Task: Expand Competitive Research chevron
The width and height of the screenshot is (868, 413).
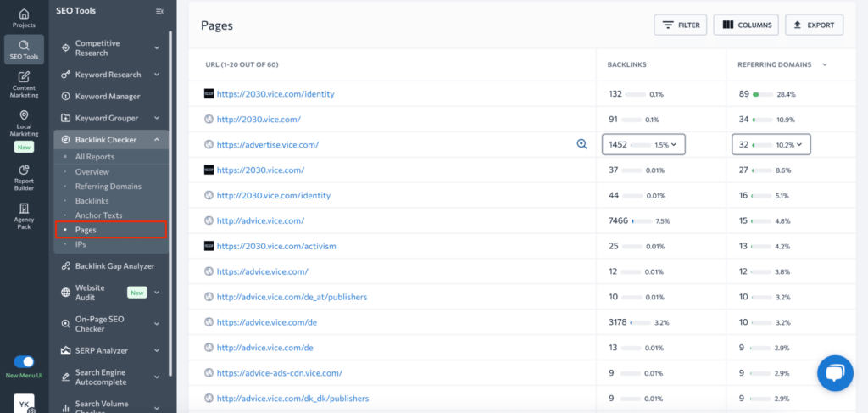Action: (x=157, y=48)
